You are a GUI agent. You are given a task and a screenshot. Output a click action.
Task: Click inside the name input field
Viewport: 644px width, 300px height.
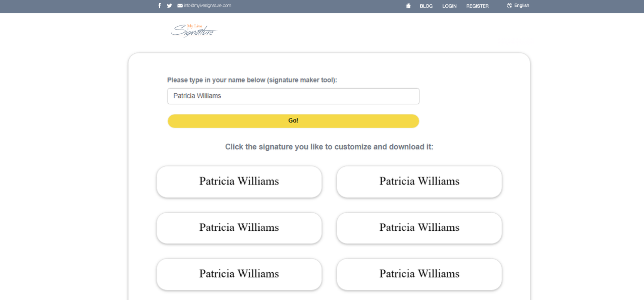coord(293,96)
